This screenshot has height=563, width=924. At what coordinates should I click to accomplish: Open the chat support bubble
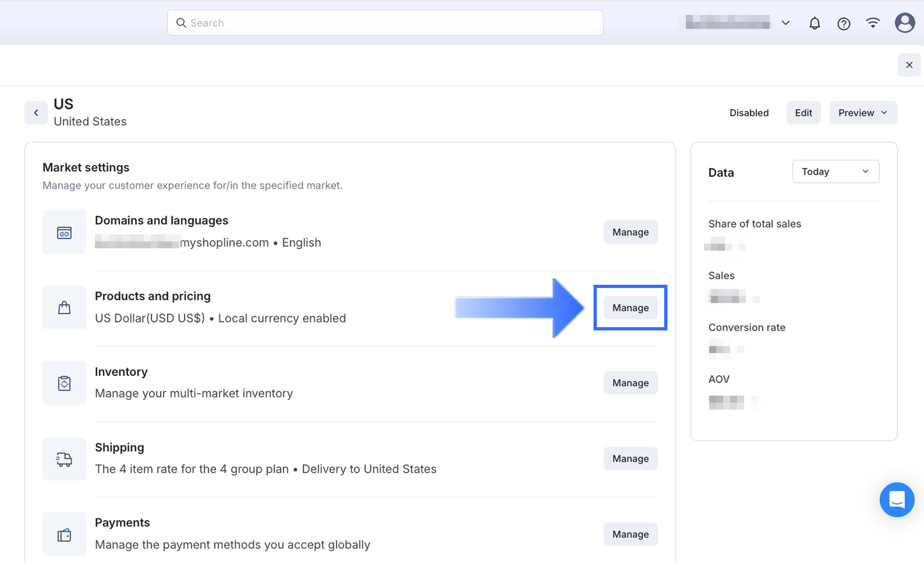tap(897, 499)
